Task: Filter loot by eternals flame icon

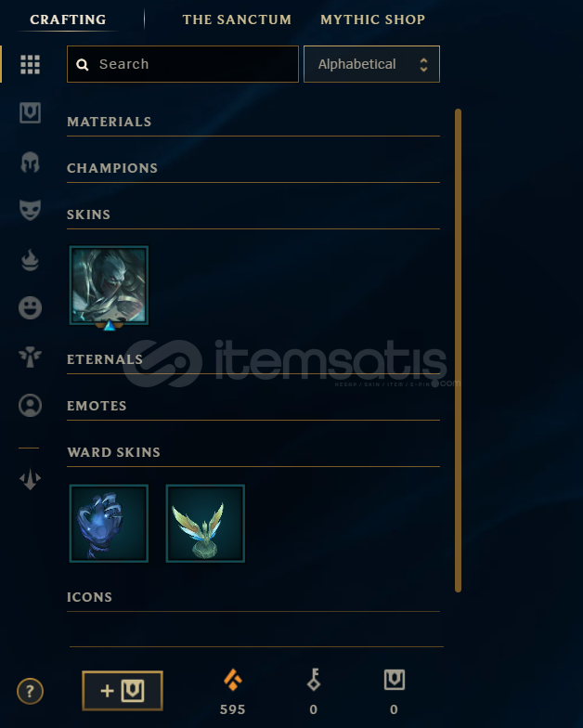Action: point(30,260)
